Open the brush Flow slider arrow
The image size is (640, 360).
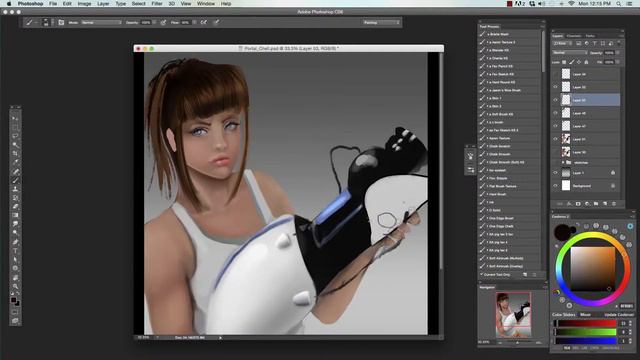(x=194, y=22)
